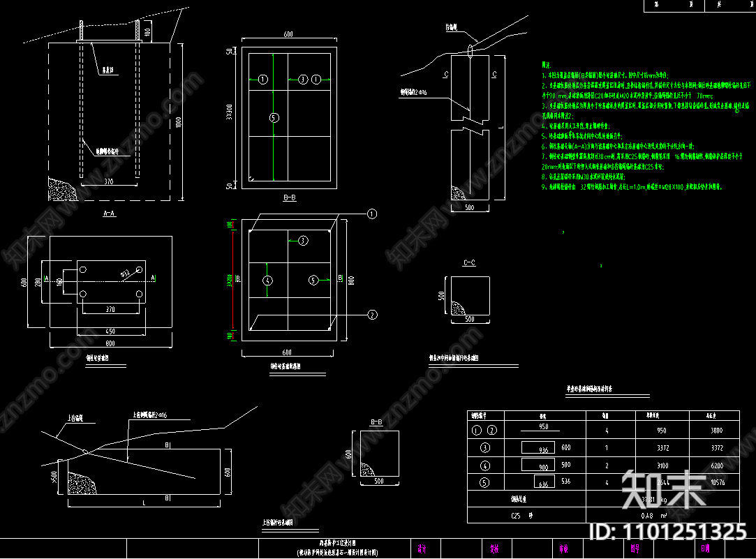Click the leader-line callout circle 2 beside lower plan
The height and width of the screenshot is (559, 756).
(372, 314)
